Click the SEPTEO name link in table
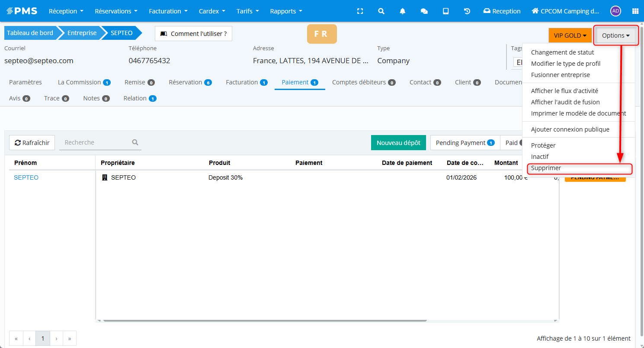The image size is (644, 348). click(26, 177)
